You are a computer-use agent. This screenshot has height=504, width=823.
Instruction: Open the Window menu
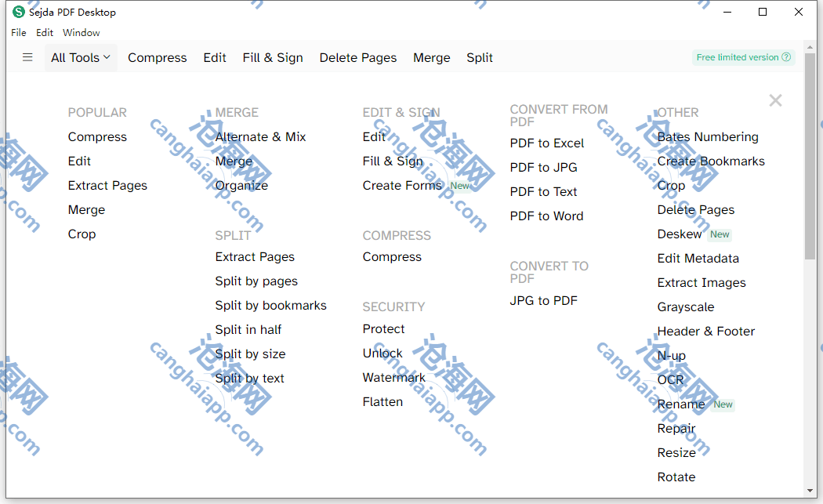click(82, 33)
